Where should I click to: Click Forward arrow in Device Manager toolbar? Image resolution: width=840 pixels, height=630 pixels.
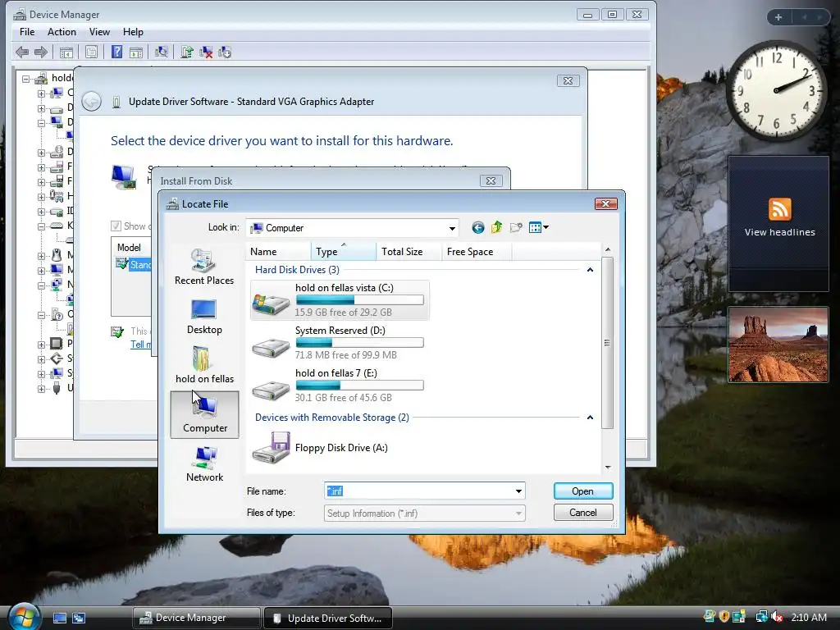pos(41,52)
